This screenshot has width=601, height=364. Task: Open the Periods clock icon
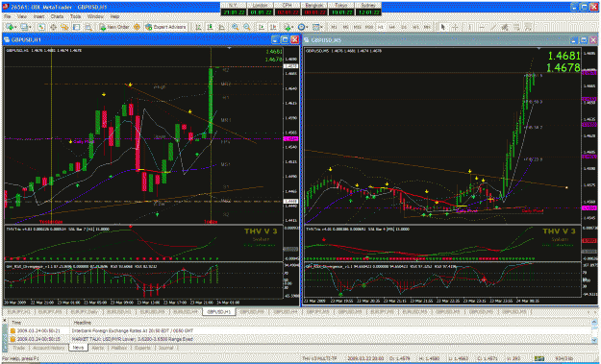(302, 27)
